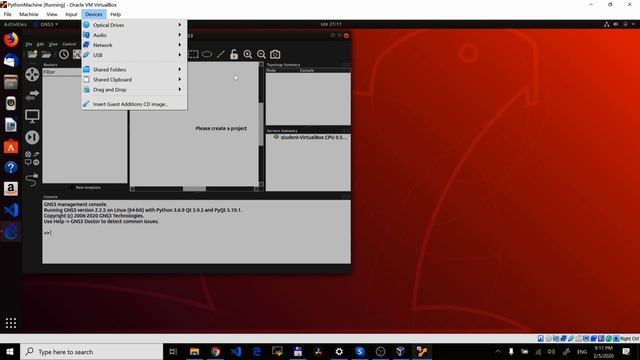Click add a link cable icon
The height and width of the screenshot is (360, 640).
(x=32, y=179)
